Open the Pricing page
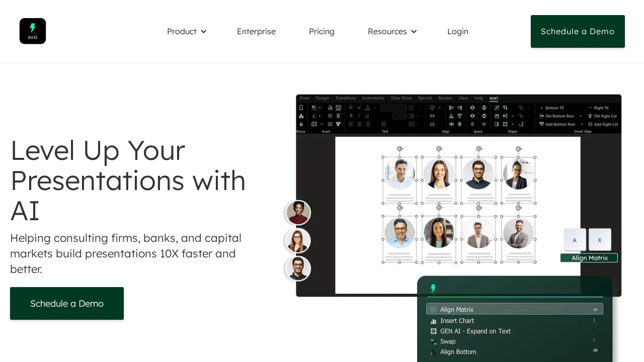Viewport: 644px width, 362px height. [x=321, y=31]
